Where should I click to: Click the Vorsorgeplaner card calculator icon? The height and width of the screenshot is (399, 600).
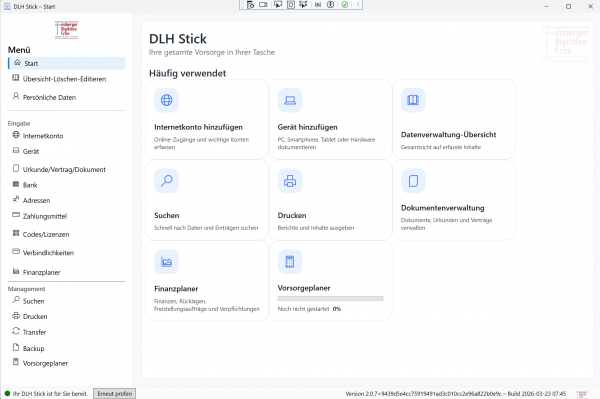pyautogui.click(x=290, y=262)
